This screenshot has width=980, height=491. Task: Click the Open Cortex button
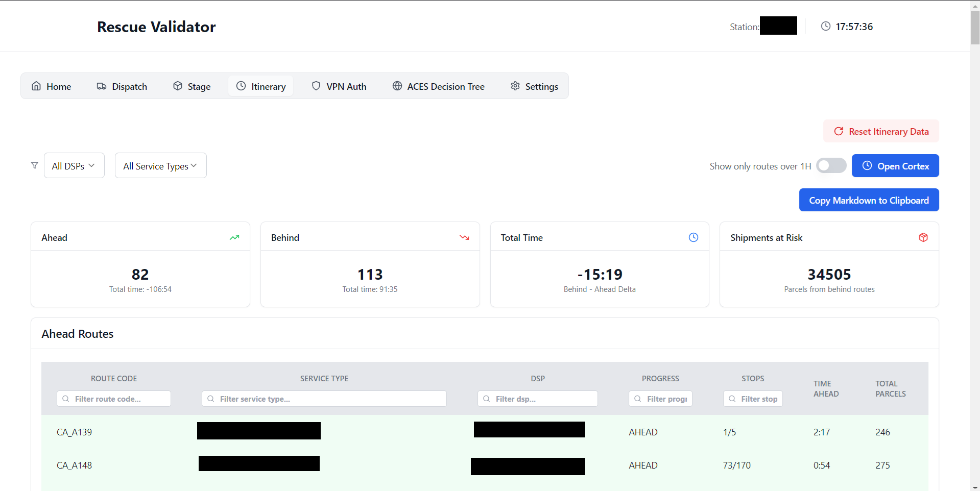pyautogui.click(x=895, y=166)
